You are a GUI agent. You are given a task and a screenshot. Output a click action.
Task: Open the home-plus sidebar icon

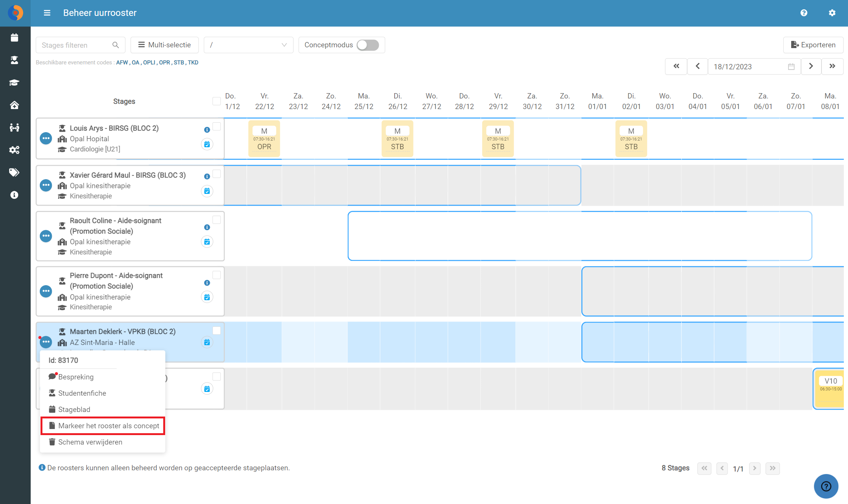click(x=14, y=105)
